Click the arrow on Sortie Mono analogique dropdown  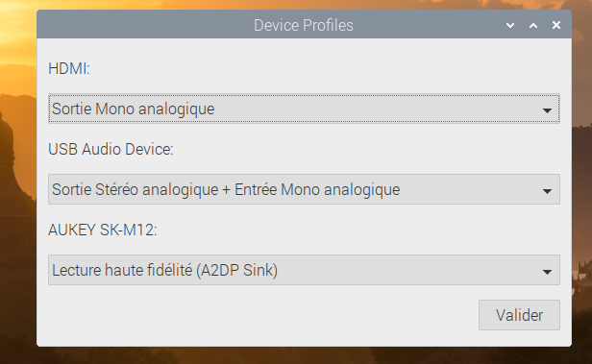[547, 110]
